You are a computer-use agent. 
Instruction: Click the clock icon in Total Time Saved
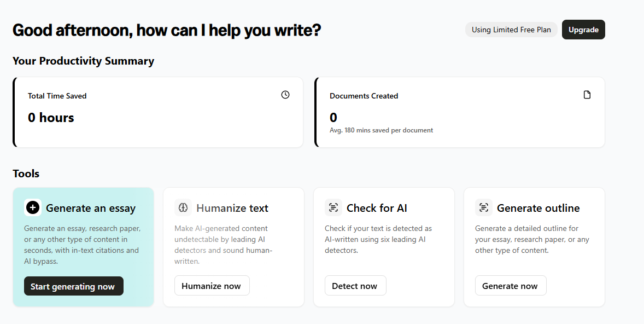coord(285,95)
